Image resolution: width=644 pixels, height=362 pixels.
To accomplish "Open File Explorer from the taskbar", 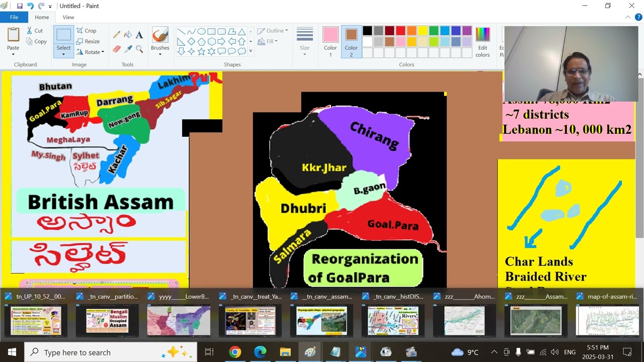I will click(x=285, y=352).
